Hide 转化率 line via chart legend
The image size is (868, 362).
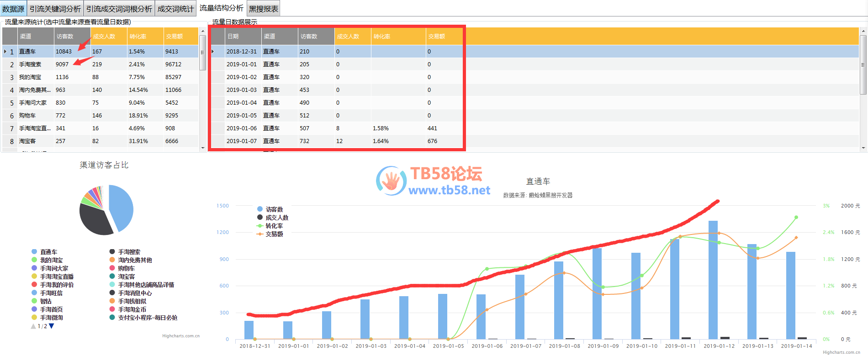[x=274, y=226]
